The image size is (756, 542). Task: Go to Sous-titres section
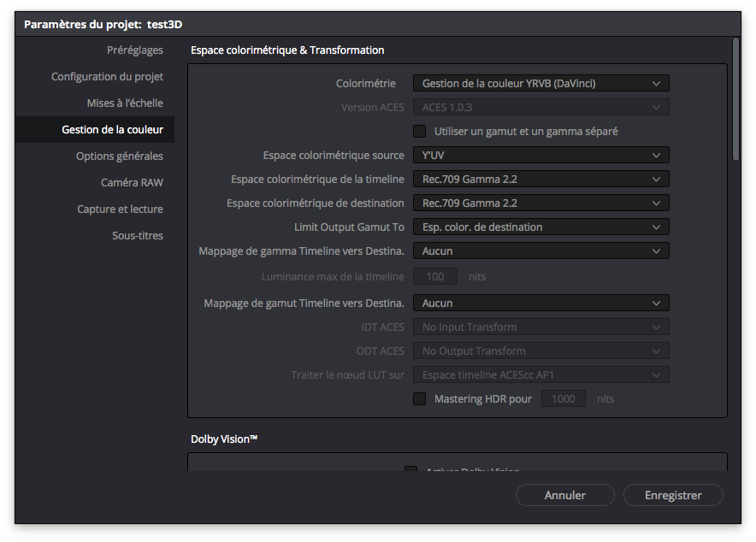tap(138, 236)
